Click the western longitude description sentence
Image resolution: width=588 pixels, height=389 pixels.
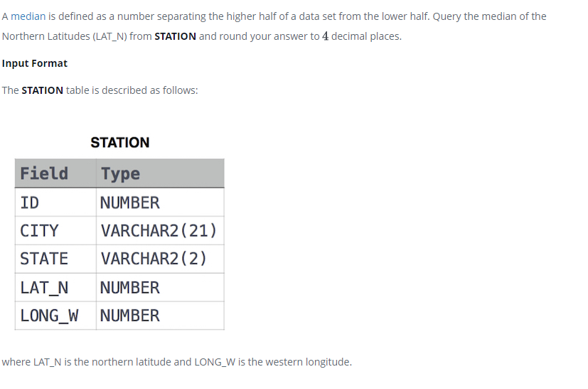point(176,362)
